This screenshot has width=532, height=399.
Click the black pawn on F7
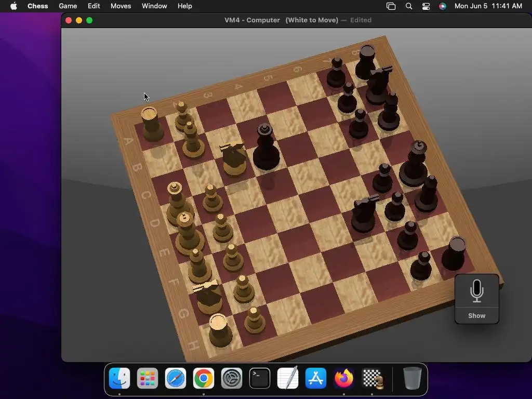(395, 208)
